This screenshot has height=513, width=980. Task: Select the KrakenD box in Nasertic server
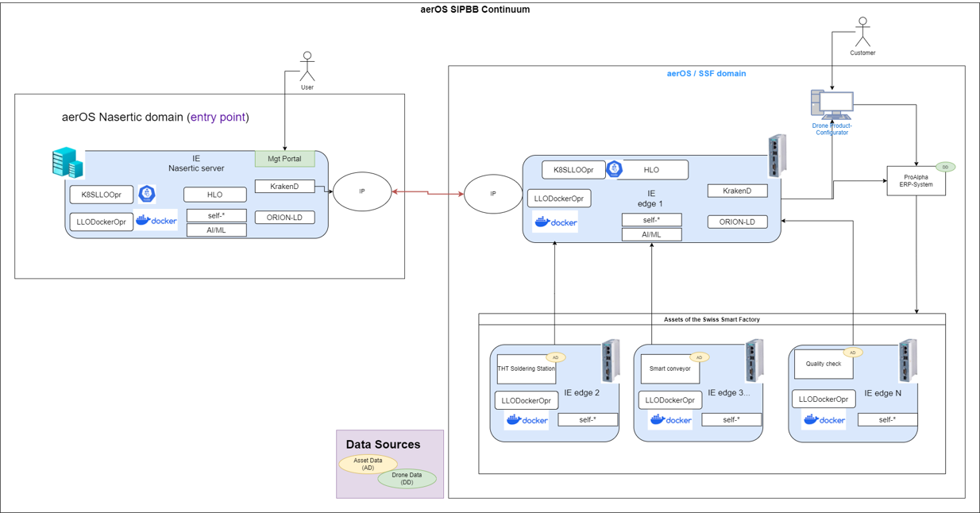(x=284, y=187)
